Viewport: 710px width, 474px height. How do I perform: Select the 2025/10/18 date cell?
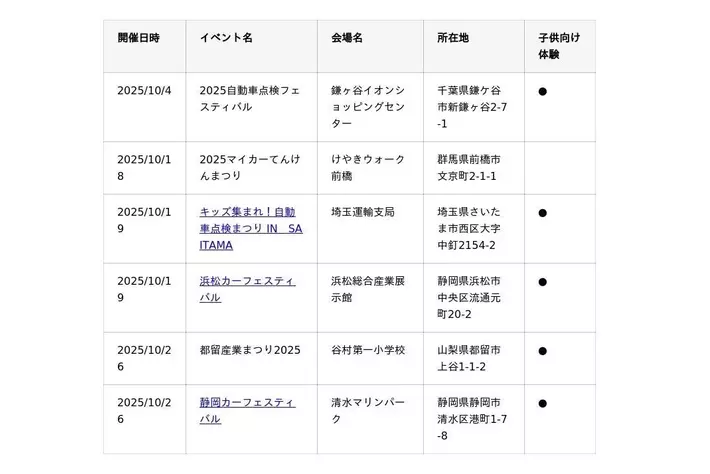pos(144,167)
